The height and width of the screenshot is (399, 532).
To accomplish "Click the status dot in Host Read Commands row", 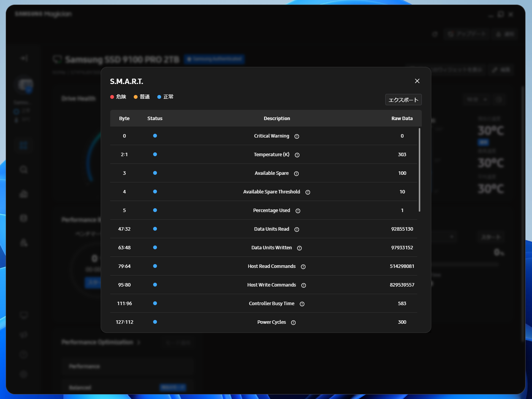I will click(x=155, y=266).
